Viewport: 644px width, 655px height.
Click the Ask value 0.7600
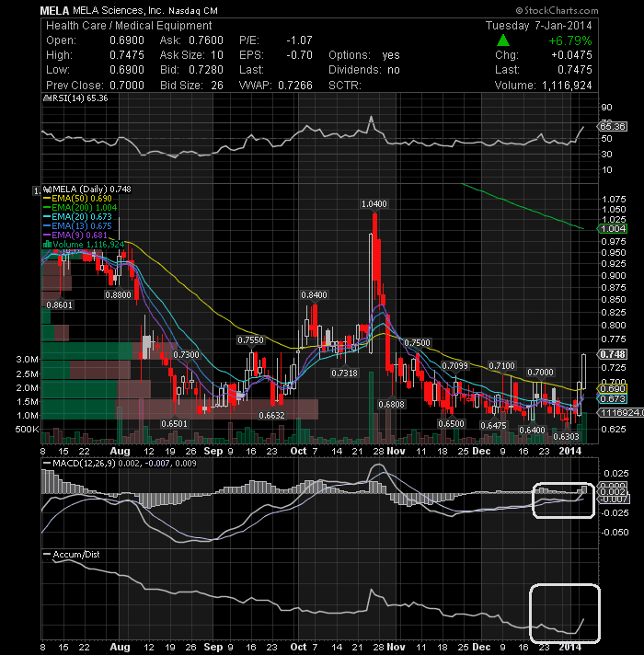(x=206, y=40)
